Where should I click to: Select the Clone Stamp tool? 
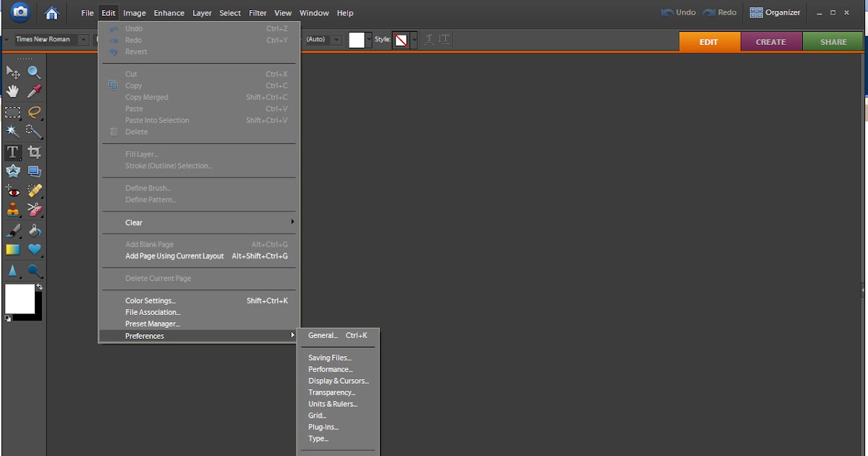click(x=13, y=210)
